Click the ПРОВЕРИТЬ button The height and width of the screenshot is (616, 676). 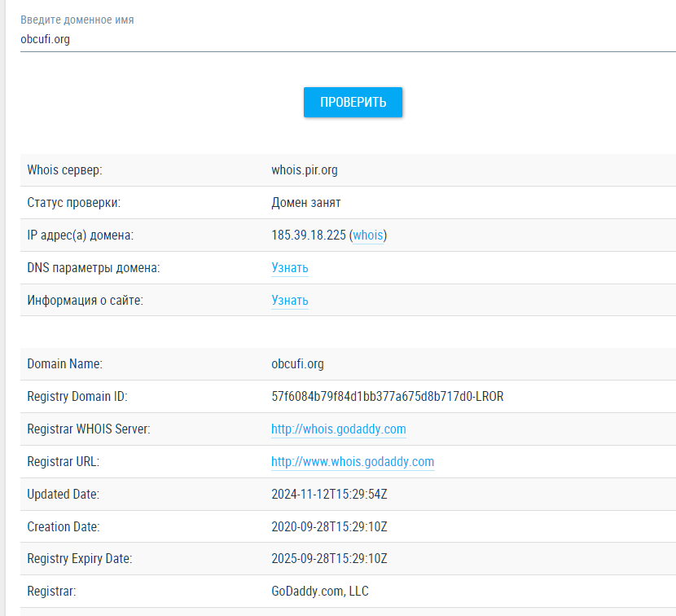coord(353,102)
